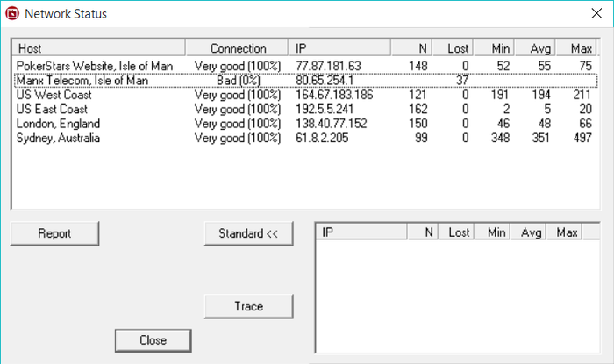Screen dimensions: 614x364
Task: Click the Lost value 37 for Manx Telecom
Action: (462, 80)
